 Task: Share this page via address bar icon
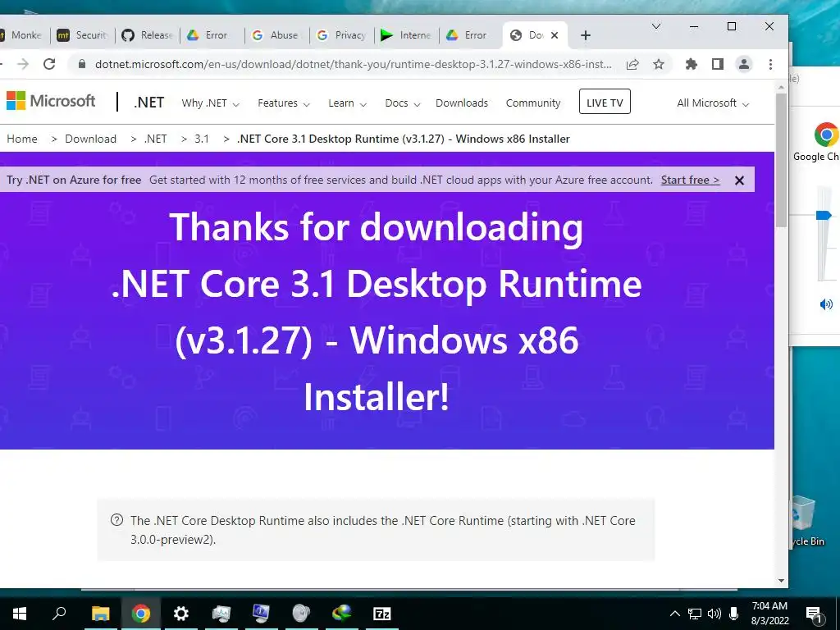(x=632, y=64)
